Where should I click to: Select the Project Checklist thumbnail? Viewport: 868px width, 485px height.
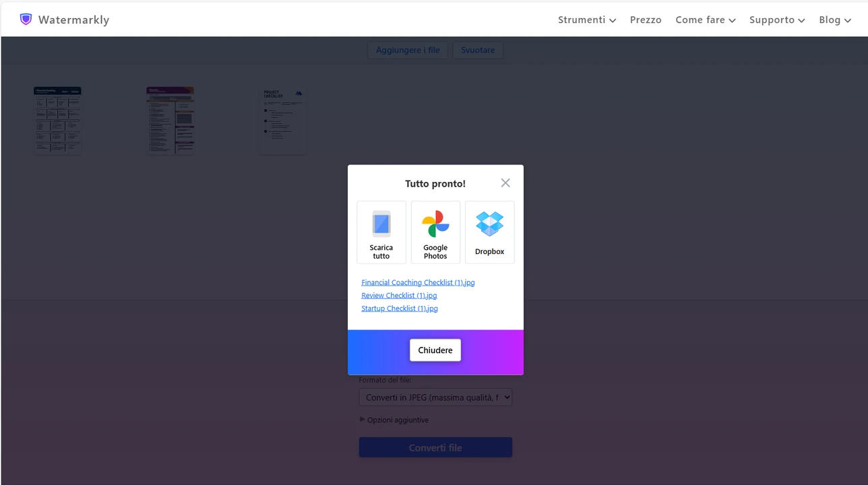click(283, 120)
